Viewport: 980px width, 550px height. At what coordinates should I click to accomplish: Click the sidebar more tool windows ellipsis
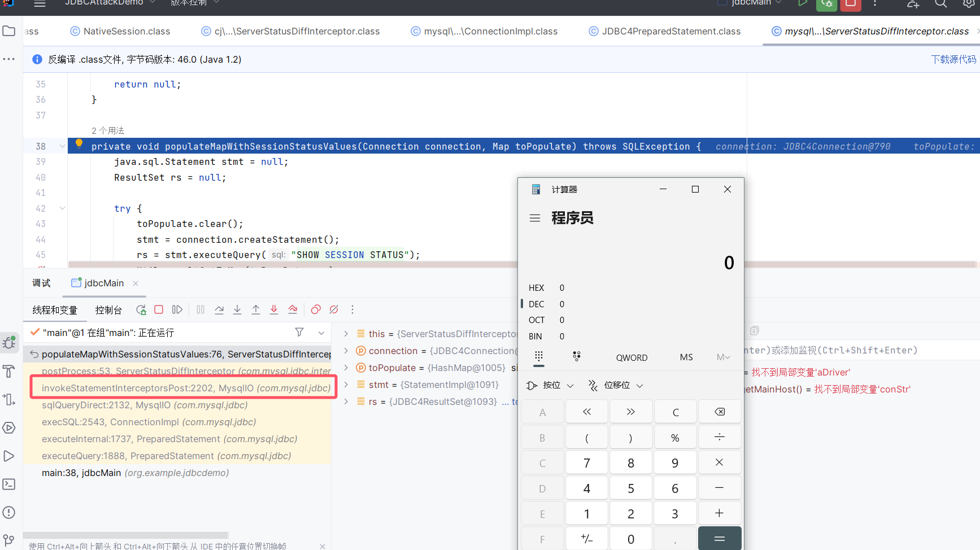pyautogui.click(x=9, y=59)
